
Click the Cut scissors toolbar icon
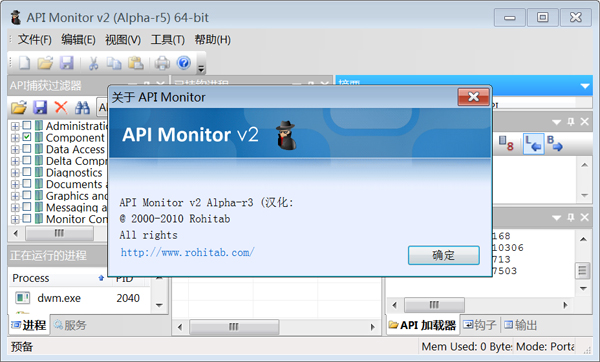93,63
